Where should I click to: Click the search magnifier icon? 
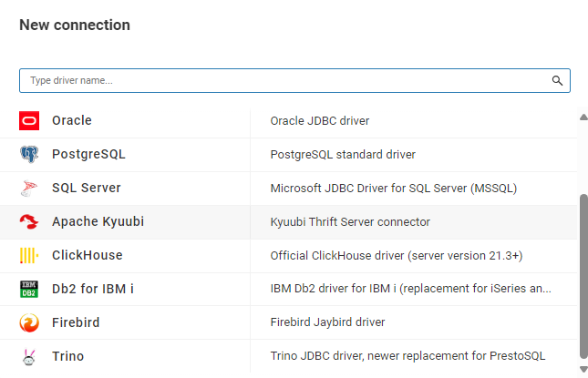click(x=558, y=81)
